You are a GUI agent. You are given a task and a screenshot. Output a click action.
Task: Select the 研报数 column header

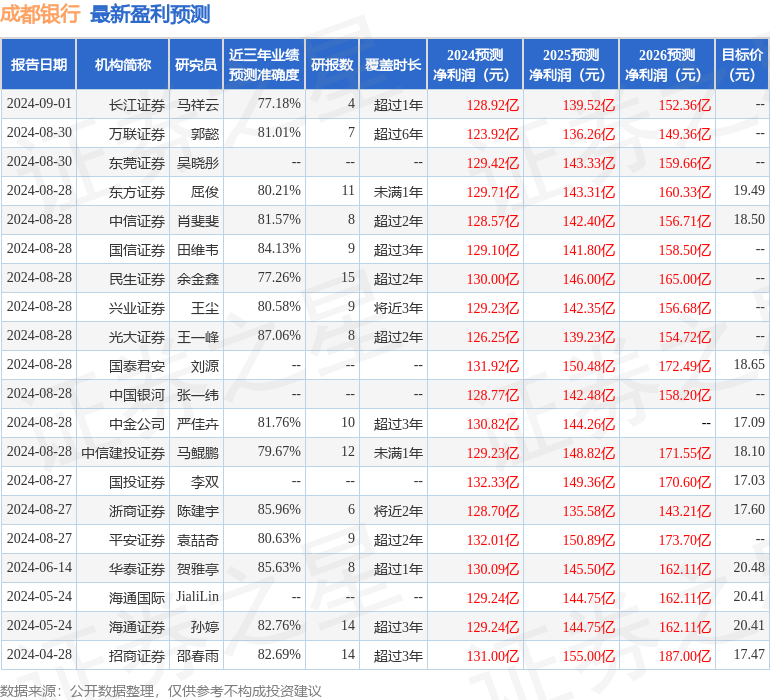[x=332, y=64]
